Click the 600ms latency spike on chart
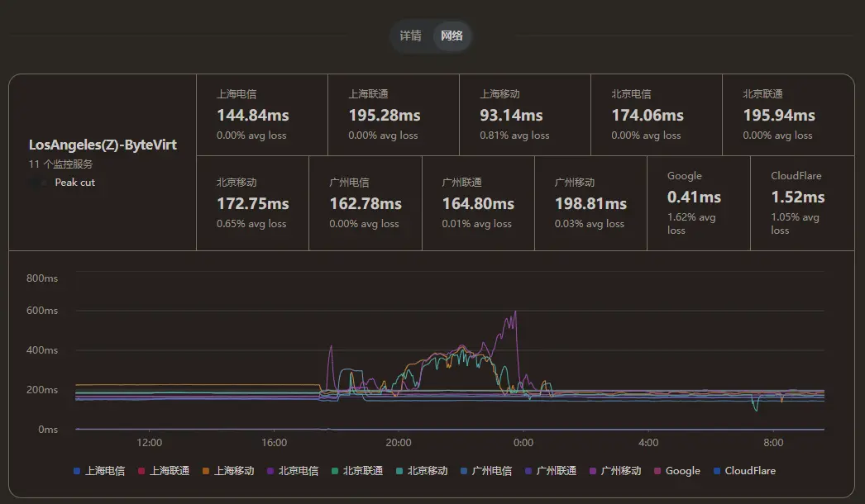The image size is (865, 504). point(516,312)
